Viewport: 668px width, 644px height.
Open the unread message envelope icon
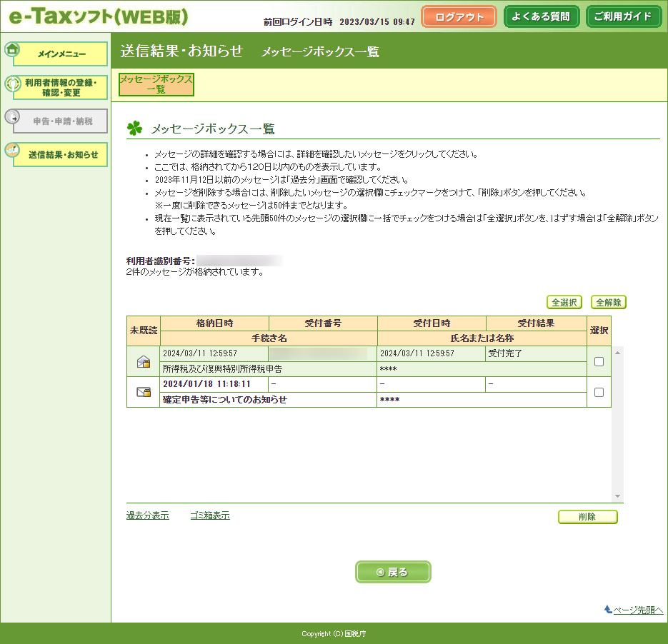[144, 392]
